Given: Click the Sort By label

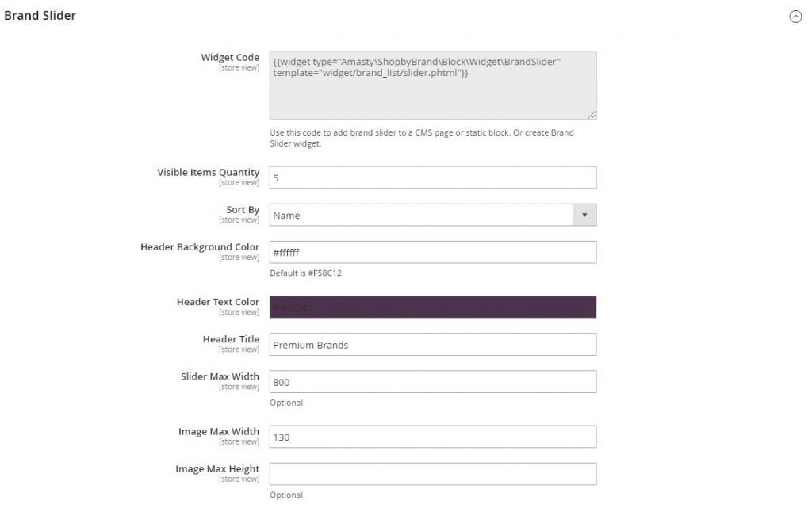Looking at the screenshot, I should (243, 210).
